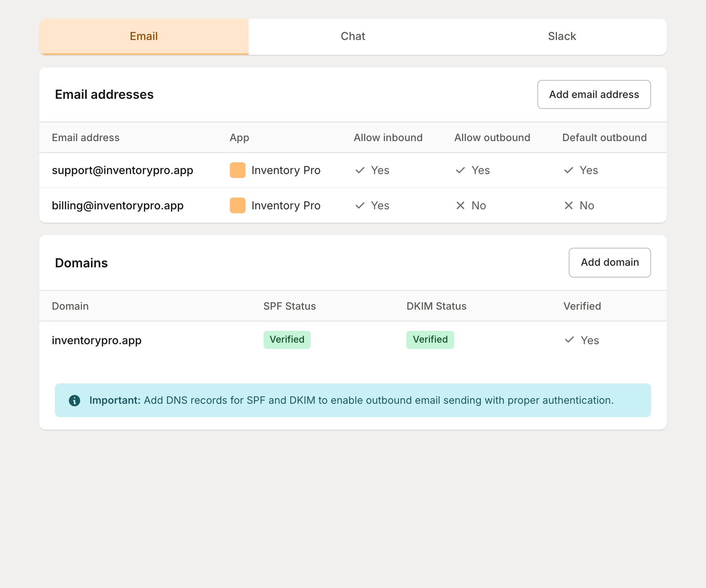This screenshot has width=706, height=588.
Task: Open the Slack tab
Action: click(x=562, y=36)
